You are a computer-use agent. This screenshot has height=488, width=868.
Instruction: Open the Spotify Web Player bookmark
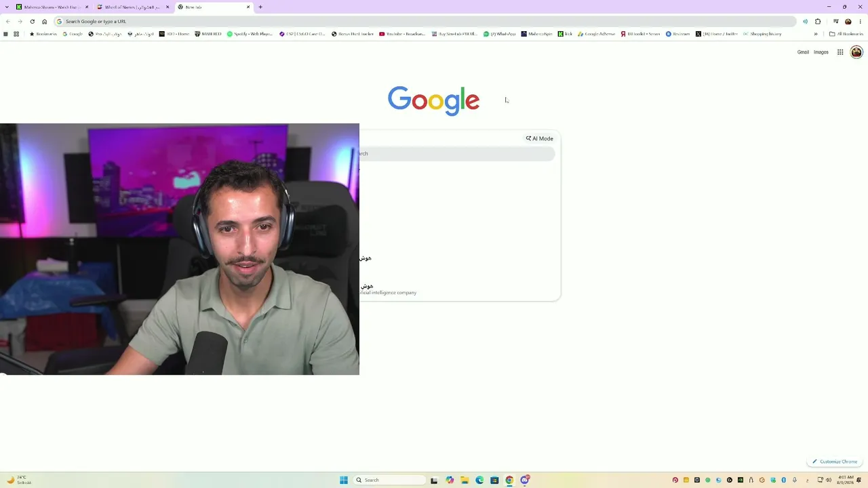tap(250, 34)
